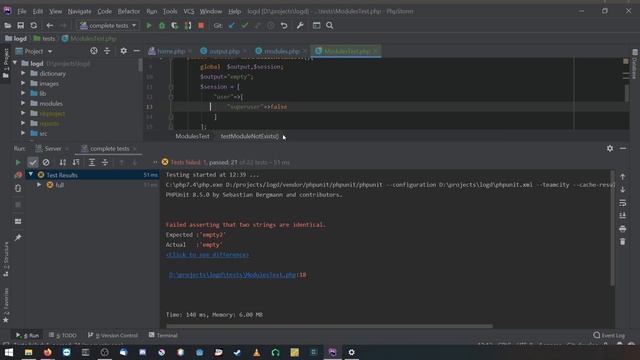Viewport: 640px width, 360px height.
Task: Collapse the Test Results node
Action: click(31, 175)
